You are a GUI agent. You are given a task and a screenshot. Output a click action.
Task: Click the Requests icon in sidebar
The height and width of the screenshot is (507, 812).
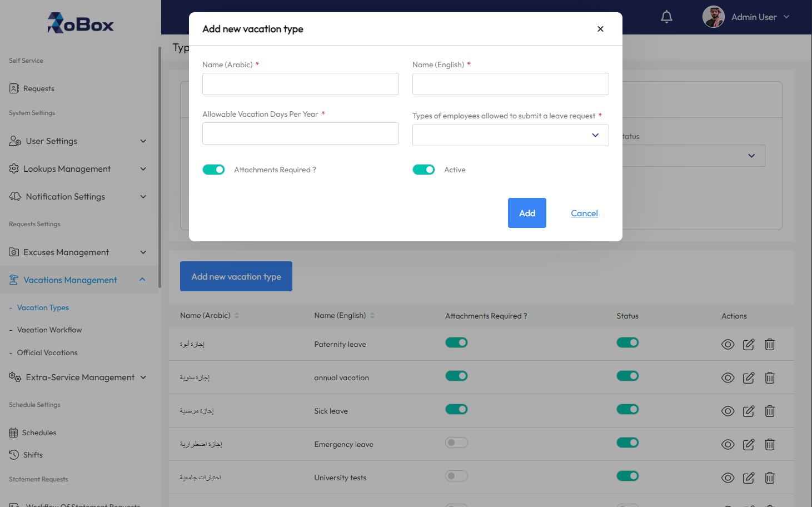click(14, 88)
